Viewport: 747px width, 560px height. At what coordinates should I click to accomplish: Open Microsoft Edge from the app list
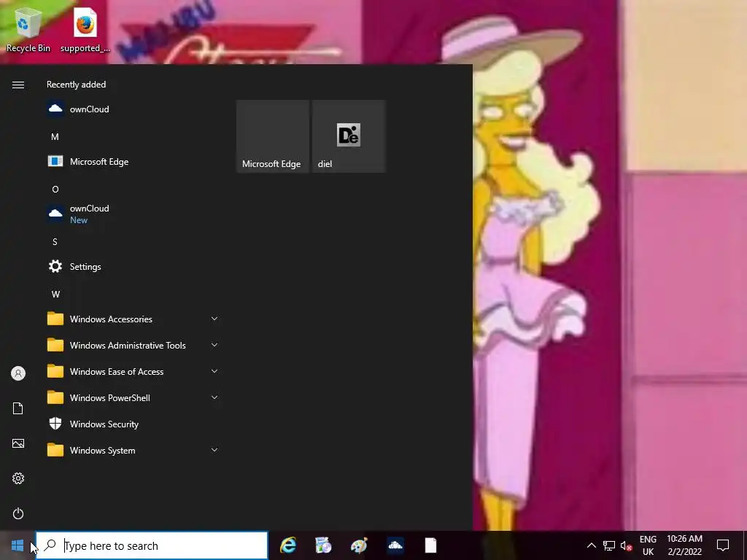click(133, 161)
